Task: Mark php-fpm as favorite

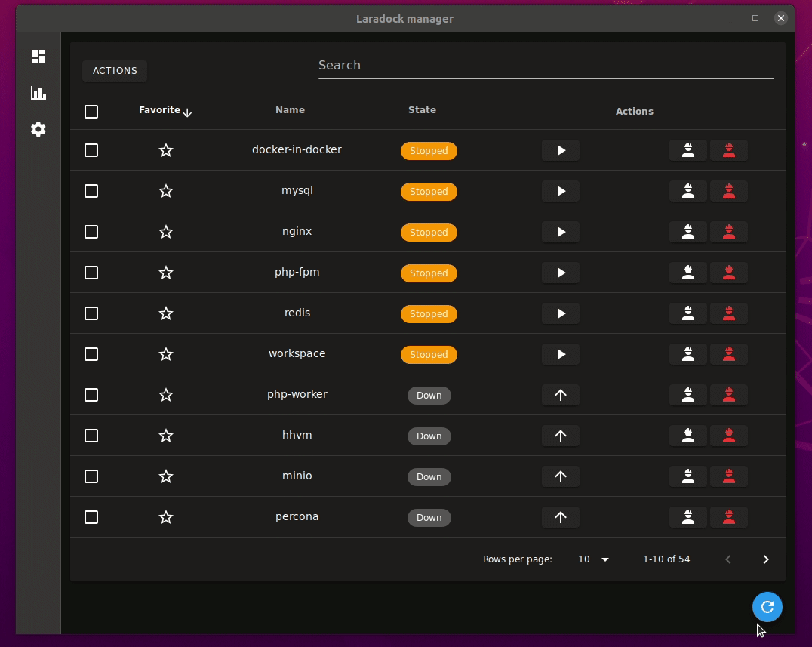Action: [166, 273]
